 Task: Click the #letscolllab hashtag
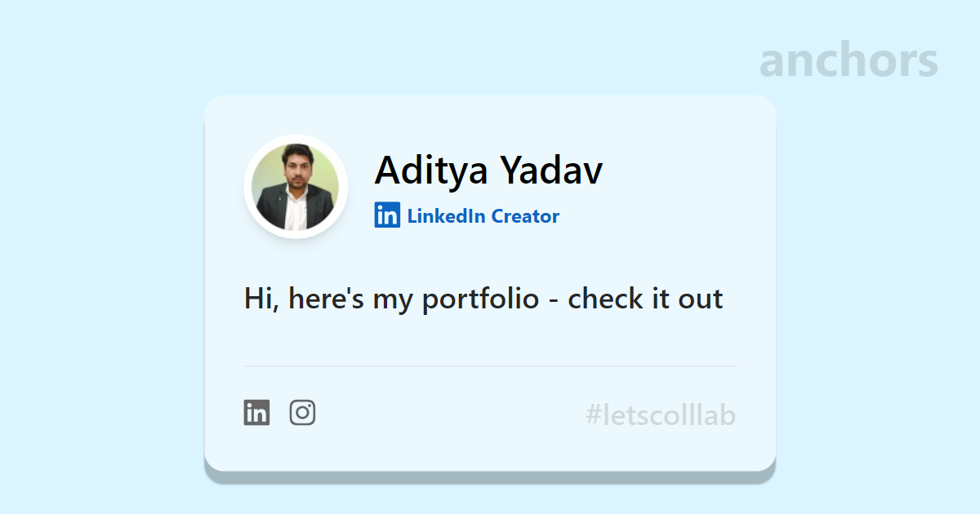[661, 415]
